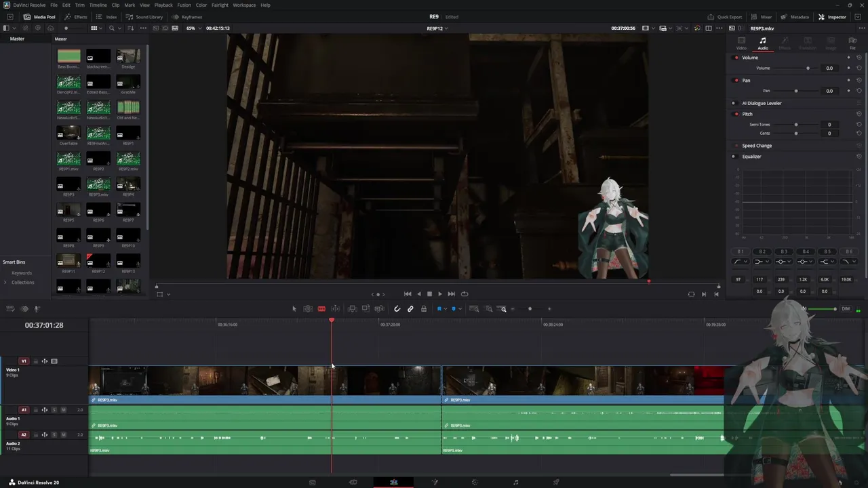Adjust the timeline zoom slider handle

530,309
